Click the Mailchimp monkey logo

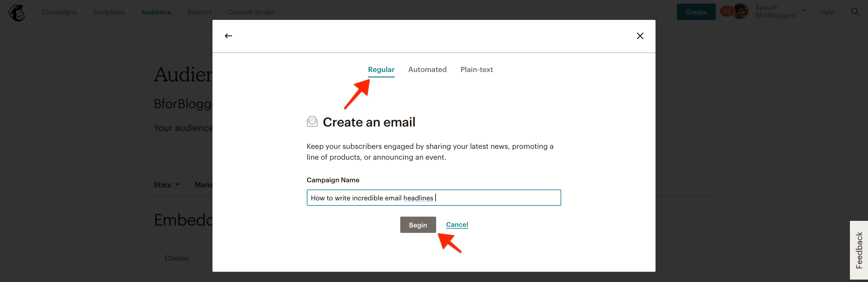(17, 12)
